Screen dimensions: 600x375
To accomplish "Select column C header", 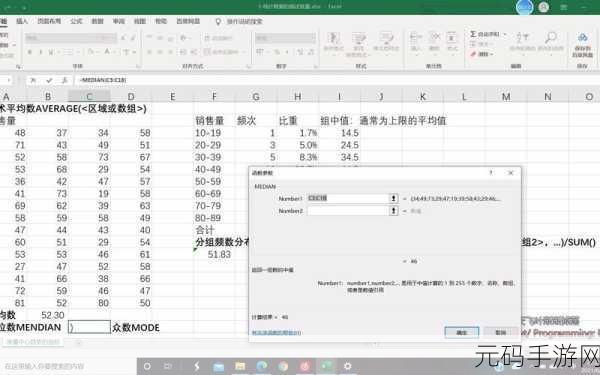I will [89, 96].
